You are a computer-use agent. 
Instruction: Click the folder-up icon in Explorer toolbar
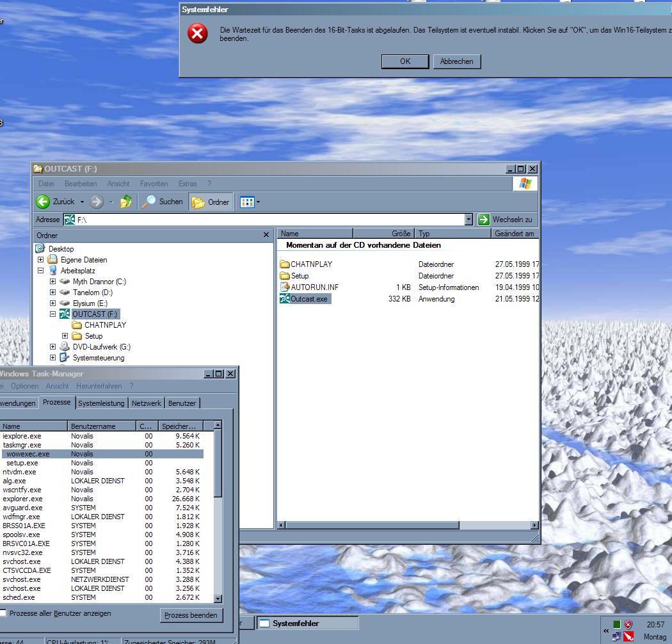coord(126,202)
